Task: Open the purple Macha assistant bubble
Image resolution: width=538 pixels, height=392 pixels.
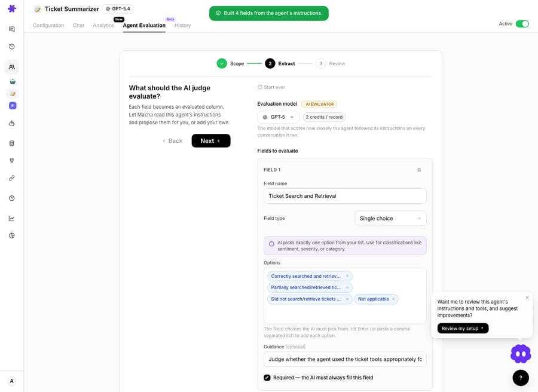Action: click(x=521, y=354)
